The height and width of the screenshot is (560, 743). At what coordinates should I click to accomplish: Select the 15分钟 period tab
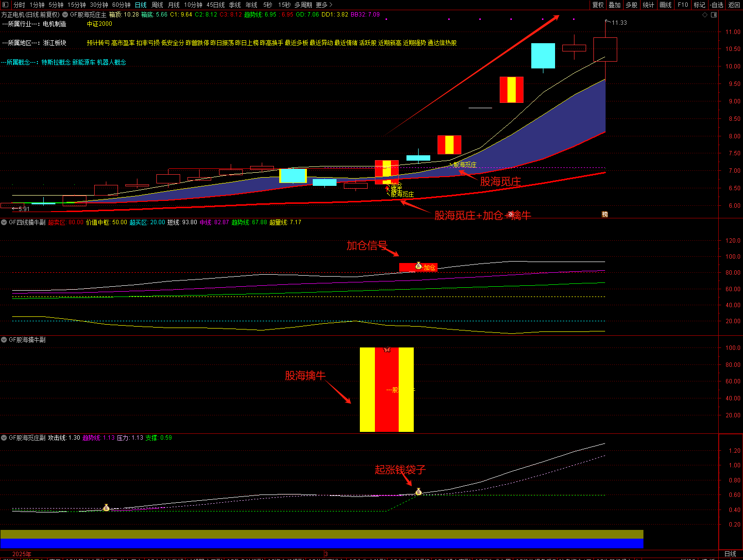coord(77,5)
